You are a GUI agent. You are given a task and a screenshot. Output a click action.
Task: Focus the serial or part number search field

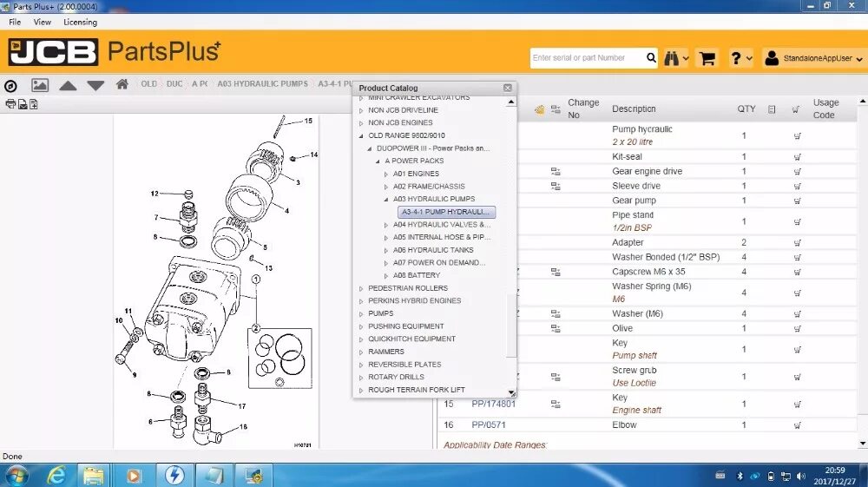tap(587, 57)
